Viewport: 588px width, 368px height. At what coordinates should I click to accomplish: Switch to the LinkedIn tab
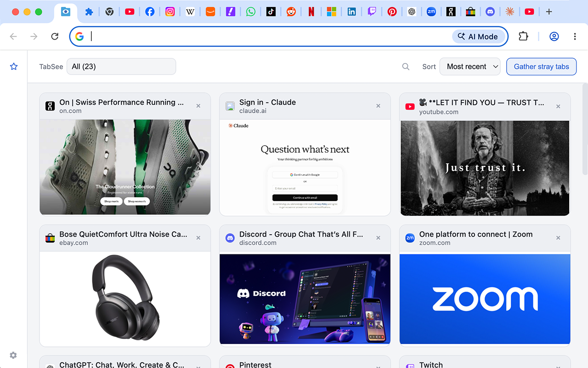pos(352,12)
